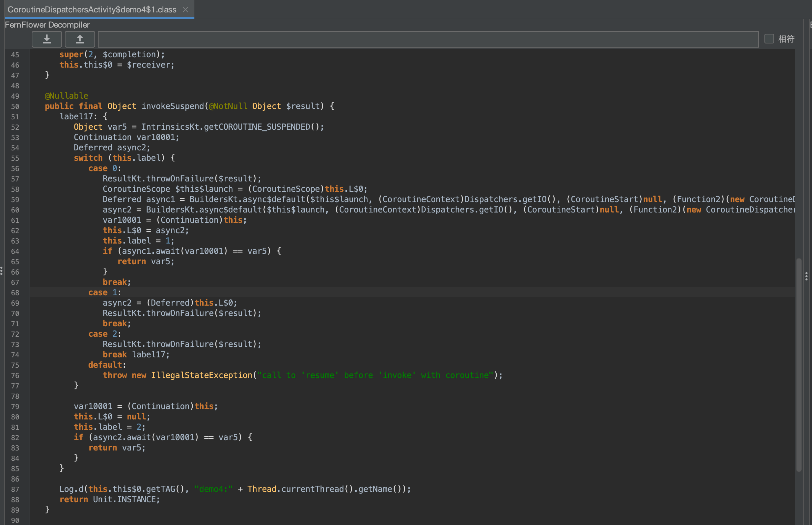
Task: Click the @Nullable annotation on line 49
Action: click(x=67, y=96)
